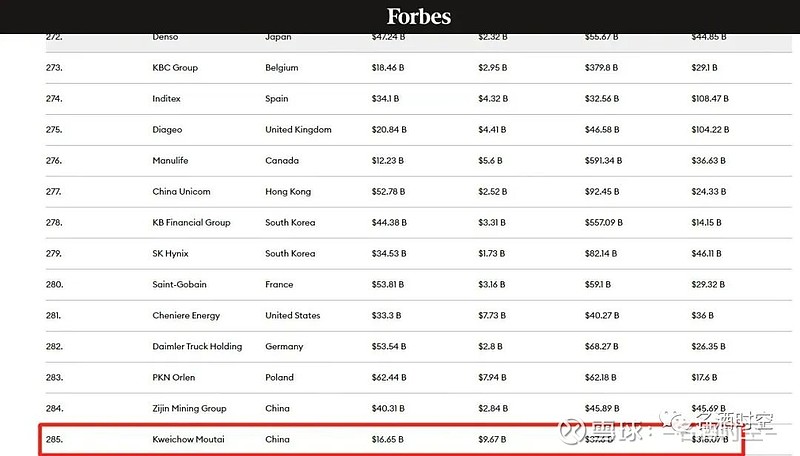Select the Poland country cell
This screenshot has height=456, width=800.
[x=280, y=378]
